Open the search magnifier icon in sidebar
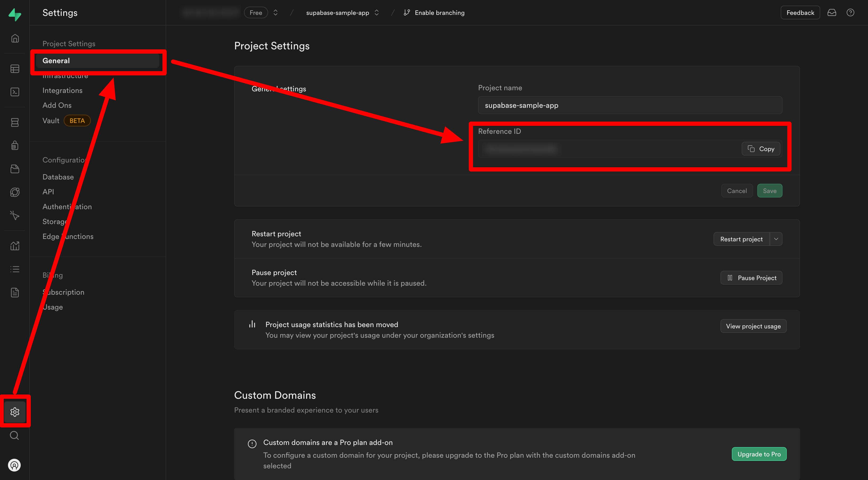The width and height of the screenshot is (868, 480). (15, 435)
